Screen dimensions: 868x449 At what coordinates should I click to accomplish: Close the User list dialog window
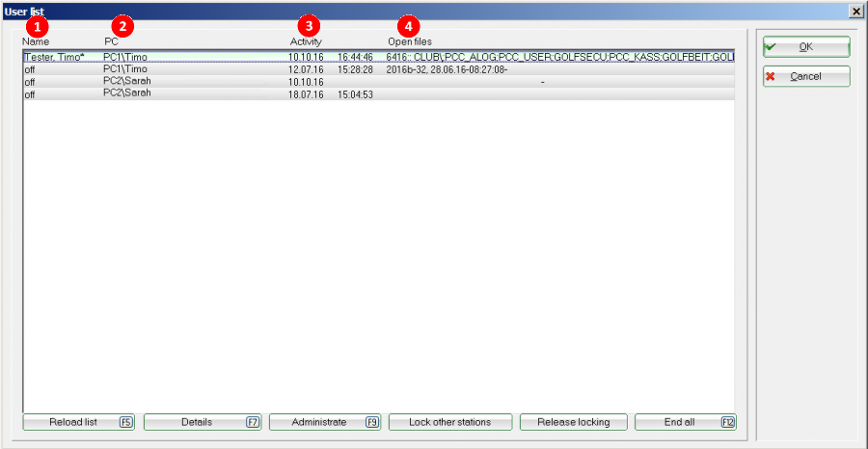pyautogui.click(x=854, y=10)
